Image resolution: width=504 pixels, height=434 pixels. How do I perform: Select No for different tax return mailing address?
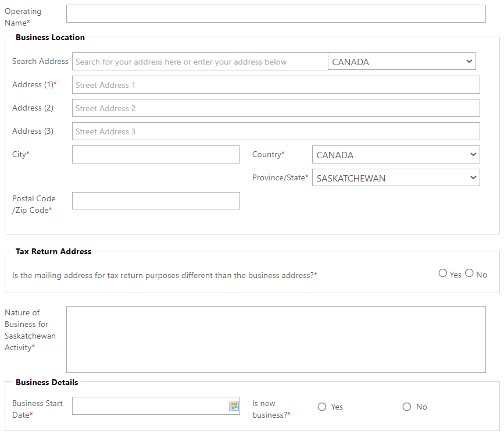[x=469, y=273]
